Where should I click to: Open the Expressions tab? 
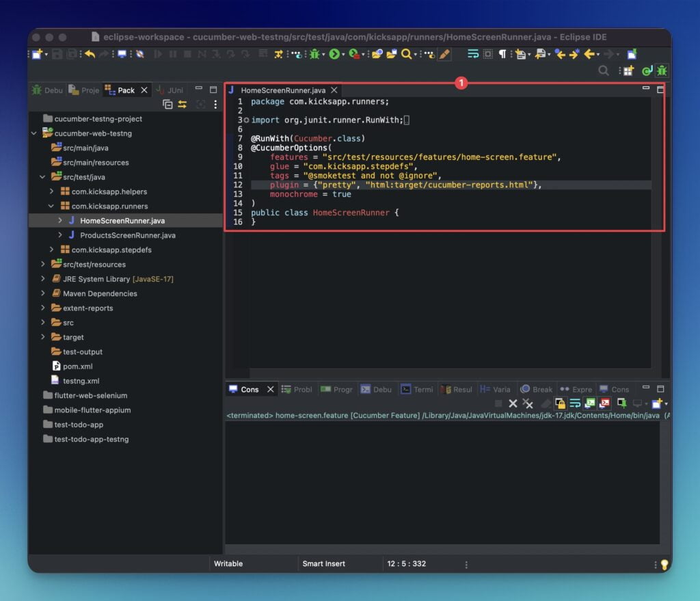[x=576, y=389]
